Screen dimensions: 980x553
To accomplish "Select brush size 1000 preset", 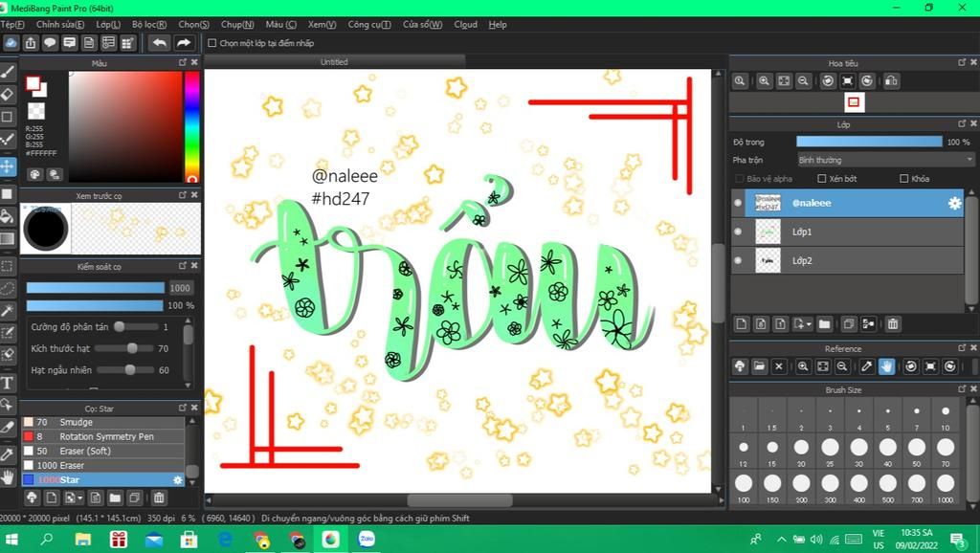I will (946, 487).
